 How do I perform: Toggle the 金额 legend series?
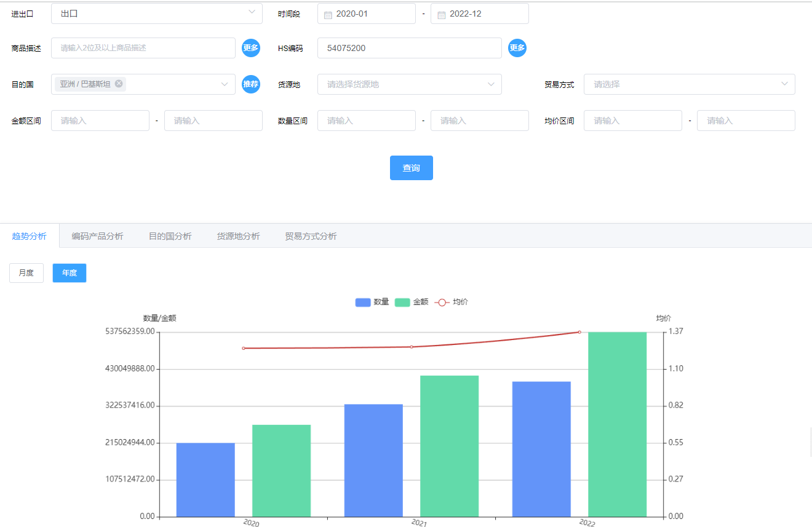pyautogui.click(x=412, y=302)
